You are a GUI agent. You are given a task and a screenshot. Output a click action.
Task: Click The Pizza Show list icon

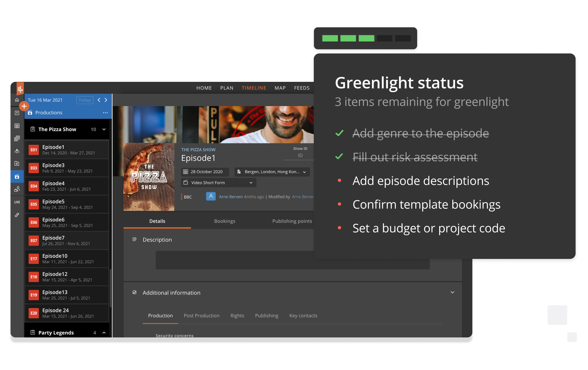pyautogui.click(x=33, y=129)
